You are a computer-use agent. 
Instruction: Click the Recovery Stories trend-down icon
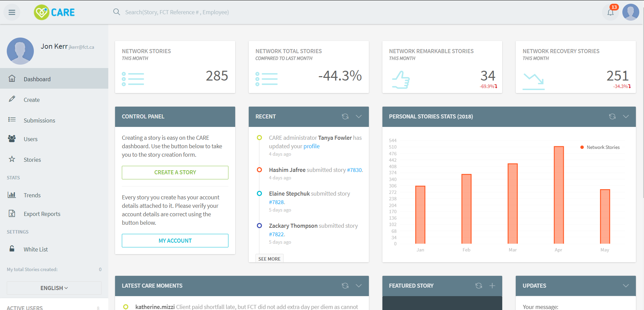pos(534,81)
